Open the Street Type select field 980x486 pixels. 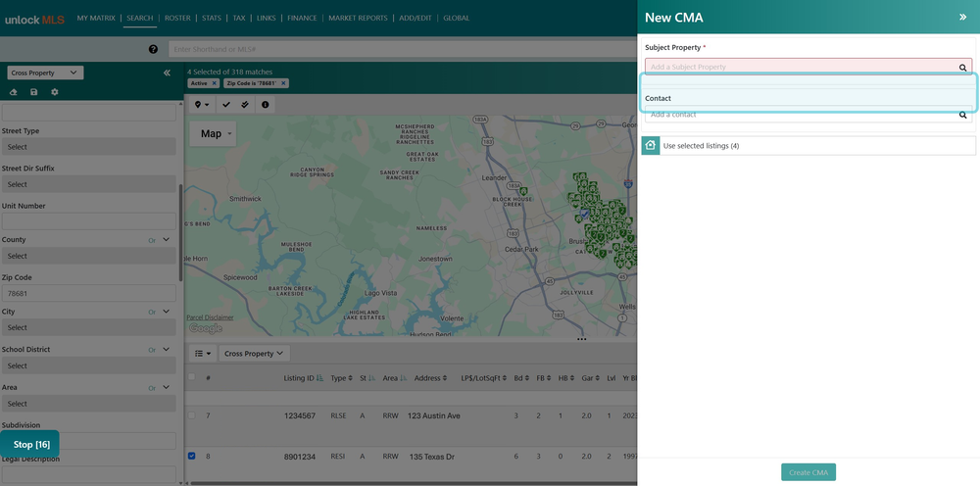pos(89,147)
